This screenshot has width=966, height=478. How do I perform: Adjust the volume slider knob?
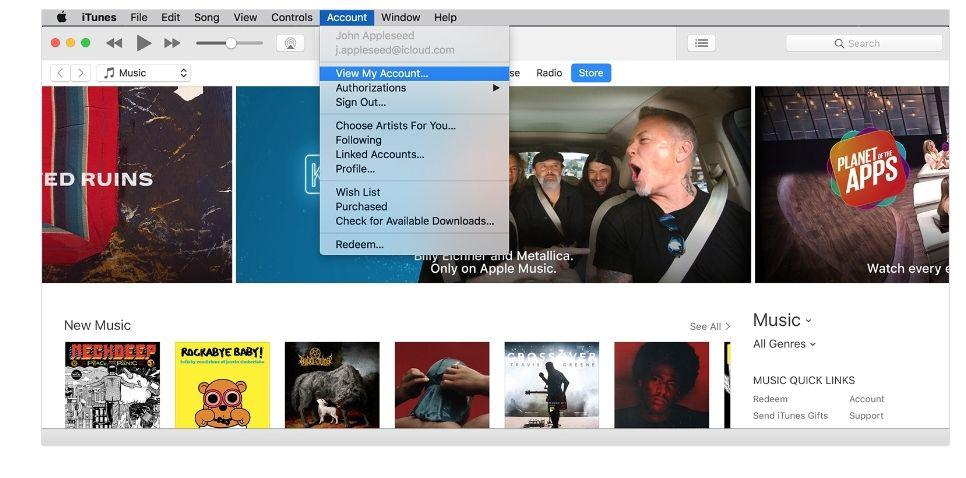coord(231,43)
